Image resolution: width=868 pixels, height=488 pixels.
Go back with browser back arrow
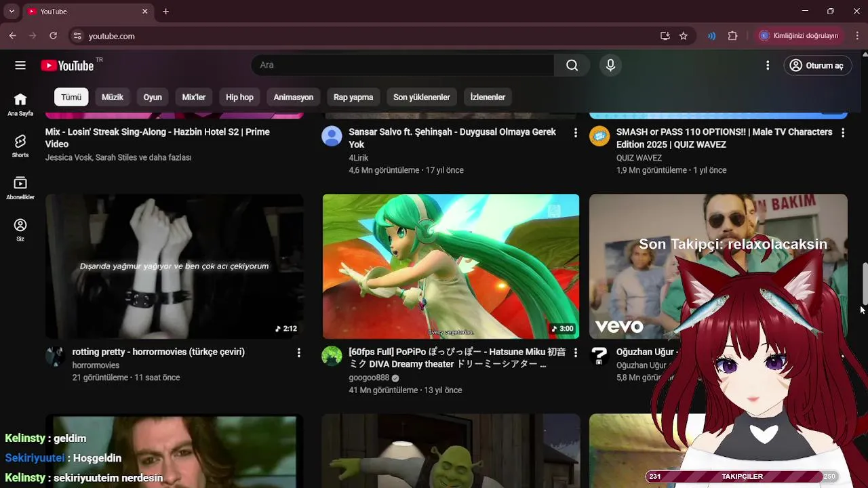point(12,36)
